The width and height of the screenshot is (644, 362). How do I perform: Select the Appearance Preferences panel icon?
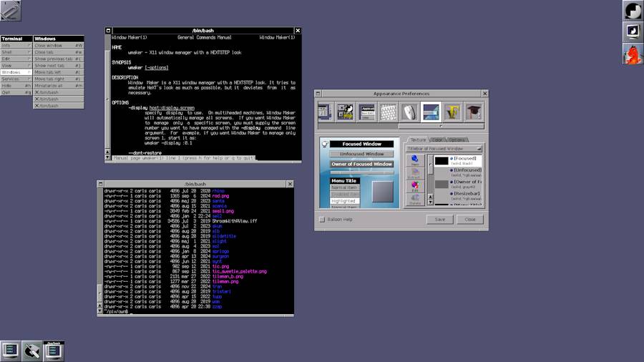pos(431,112)
